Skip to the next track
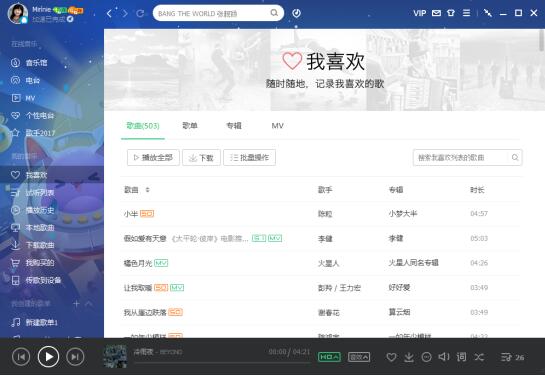Image resolution: width=545 pixels, height=376 pixels. (x=75, y=357)
